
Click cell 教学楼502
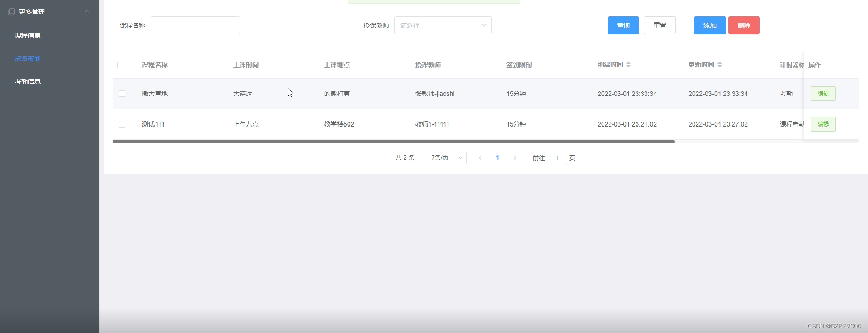(x=339, y=124)
